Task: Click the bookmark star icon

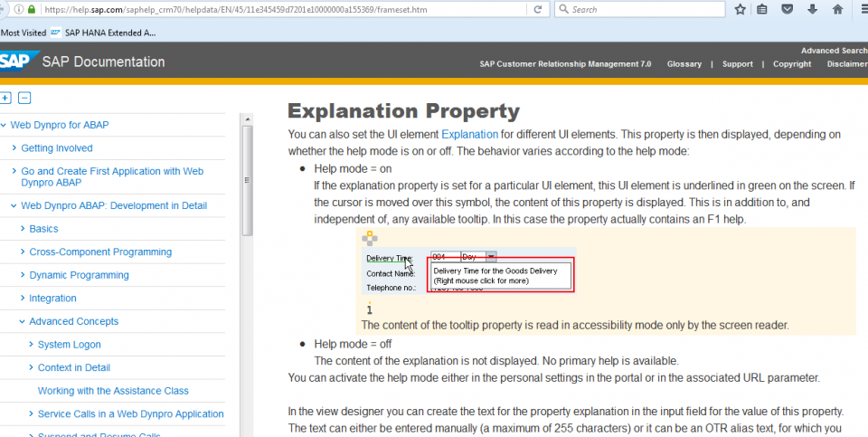Action: 740,9
